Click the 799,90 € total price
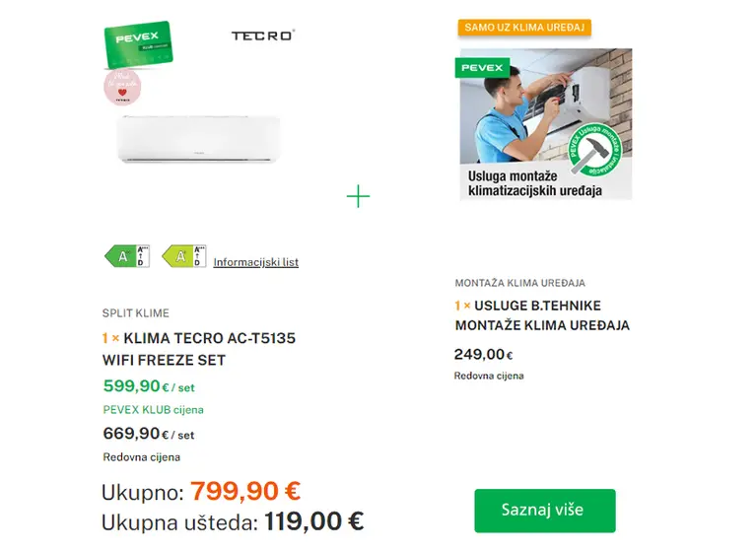Viewport: 756px width, 551px height. (245, 491)
